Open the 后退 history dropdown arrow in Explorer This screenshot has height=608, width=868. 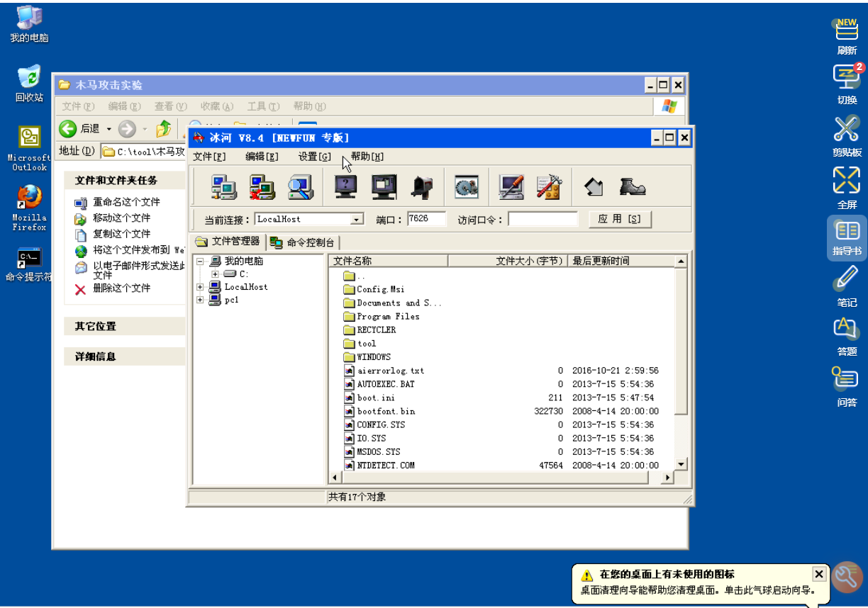(x=109, y=129)
